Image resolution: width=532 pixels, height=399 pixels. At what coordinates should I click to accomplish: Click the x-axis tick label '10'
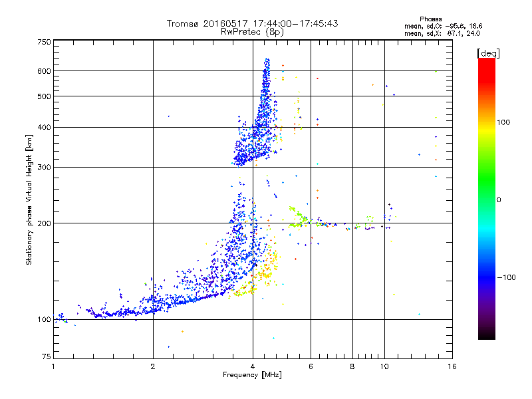pyautogui.click(x=384, y=366)
